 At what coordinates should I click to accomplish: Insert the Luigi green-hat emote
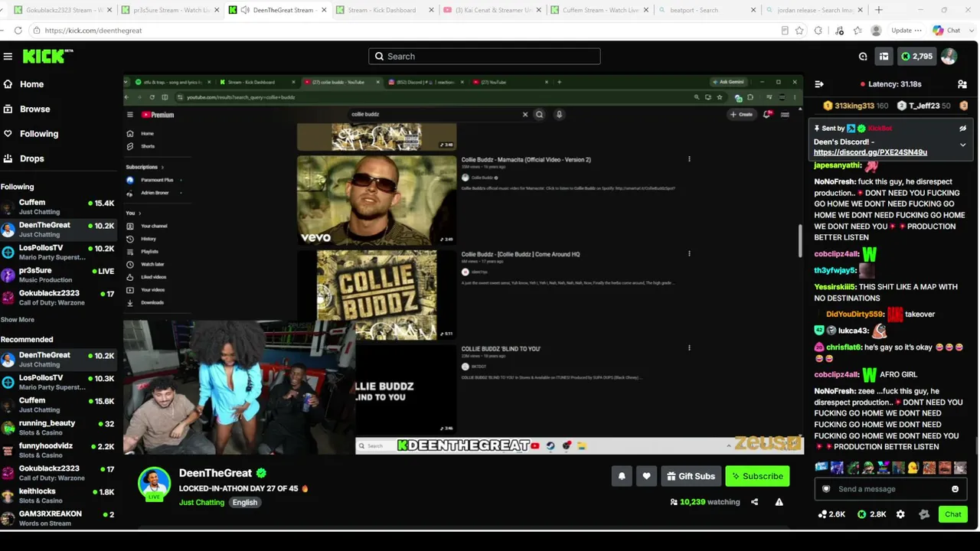867,468
